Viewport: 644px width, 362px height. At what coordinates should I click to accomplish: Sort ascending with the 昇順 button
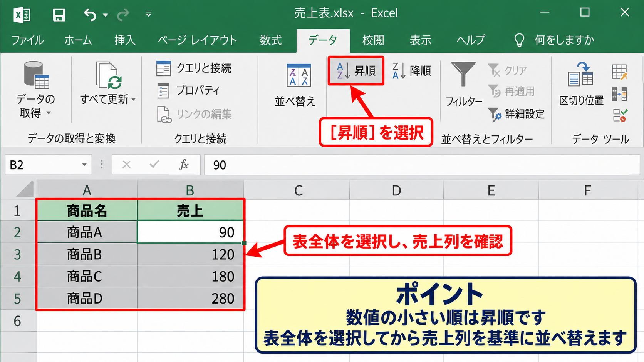pos(356,71)
